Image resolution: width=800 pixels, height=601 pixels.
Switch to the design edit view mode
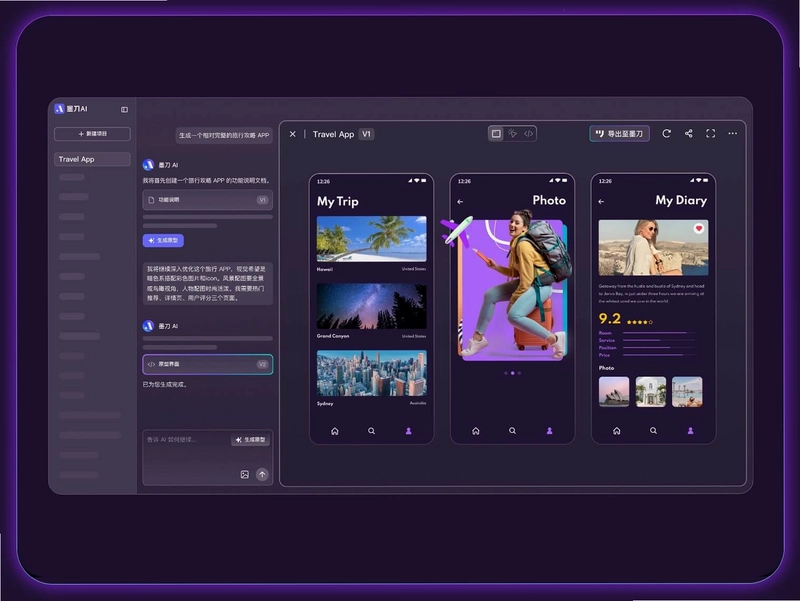[x=513, y=134]
